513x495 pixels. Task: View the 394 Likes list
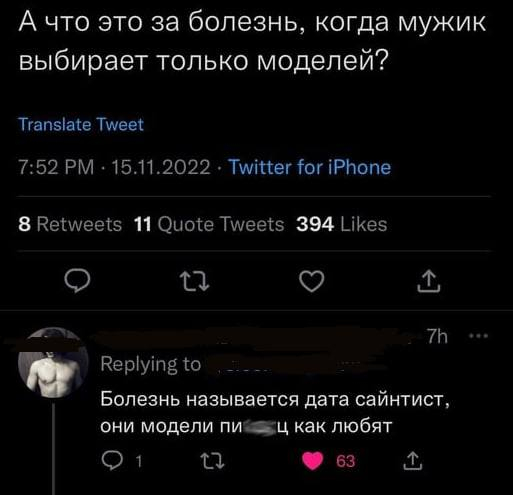(342, 224)
